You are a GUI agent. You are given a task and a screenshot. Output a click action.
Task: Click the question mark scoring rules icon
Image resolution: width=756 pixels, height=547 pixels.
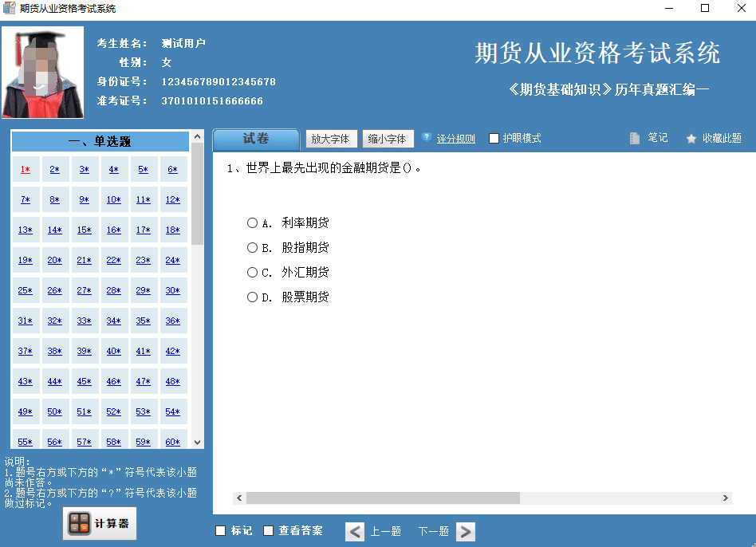[426, 138]
